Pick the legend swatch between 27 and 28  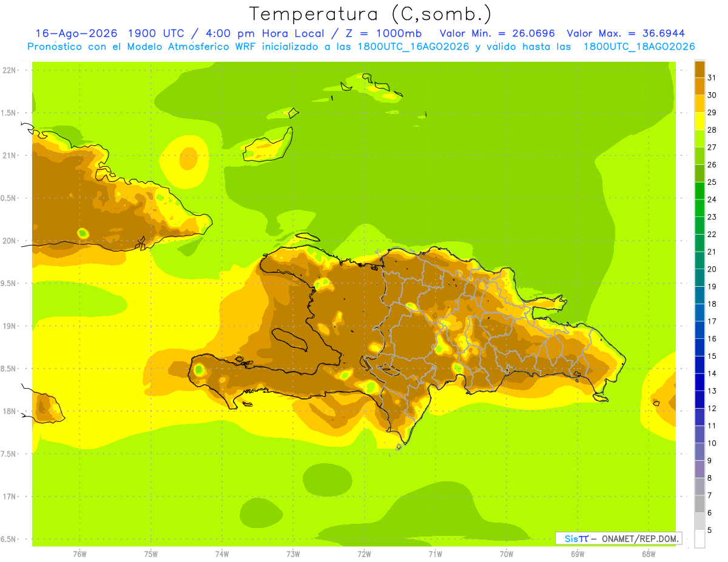tap(699, 138)
